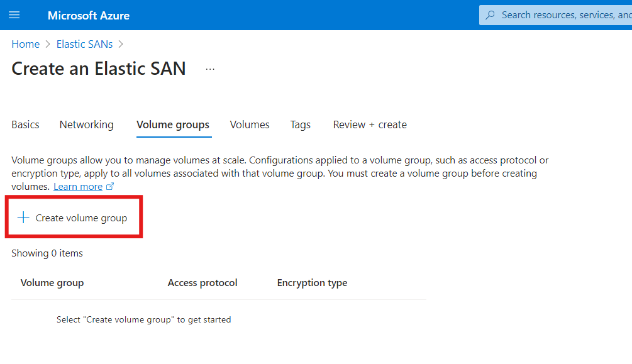The width and height of the screenshot is (632, 364).
Task: Click the Showing 0 items text
Action: tap(47, 253)
